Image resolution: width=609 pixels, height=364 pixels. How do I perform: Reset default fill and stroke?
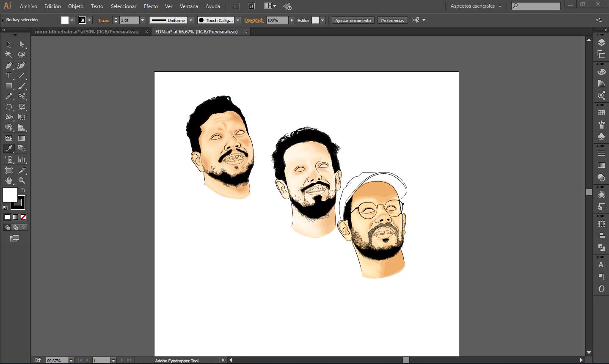tap(5, 208)
